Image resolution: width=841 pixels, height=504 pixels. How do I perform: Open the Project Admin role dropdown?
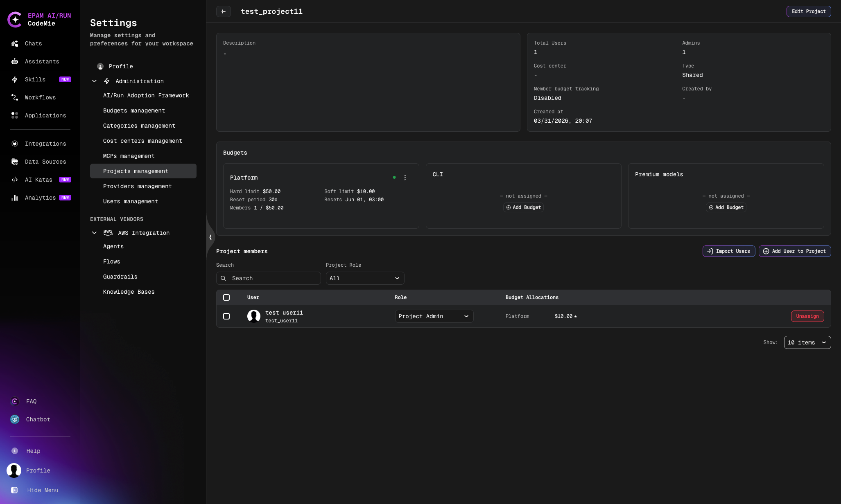(x=434, y=316)
